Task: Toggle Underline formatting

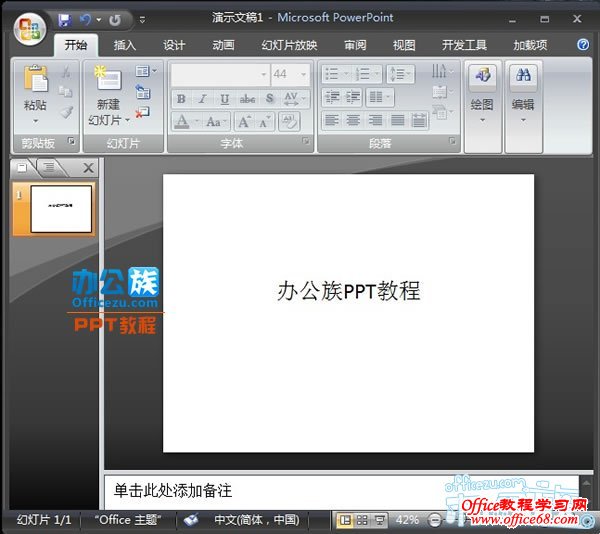Action: [225, 99]
